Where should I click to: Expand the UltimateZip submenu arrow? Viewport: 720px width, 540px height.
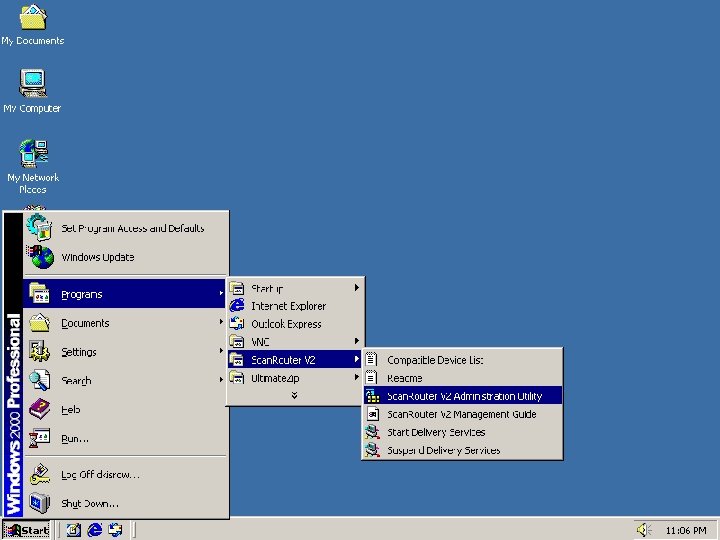[x=357, y=377]
